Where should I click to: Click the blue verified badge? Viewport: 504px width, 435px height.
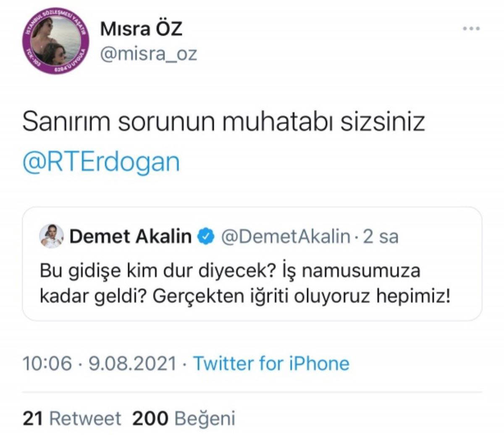[x=206, y=237]
